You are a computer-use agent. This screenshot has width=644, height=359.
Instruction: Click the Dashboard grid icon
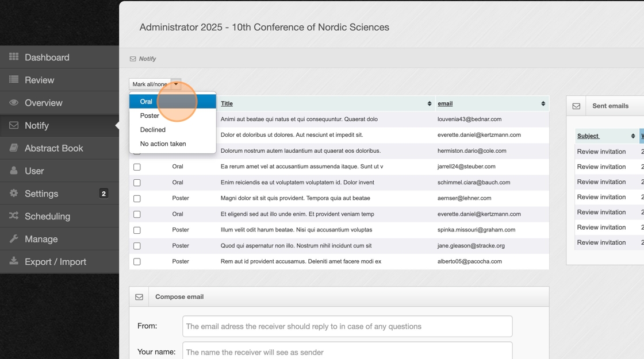point(14,57)
